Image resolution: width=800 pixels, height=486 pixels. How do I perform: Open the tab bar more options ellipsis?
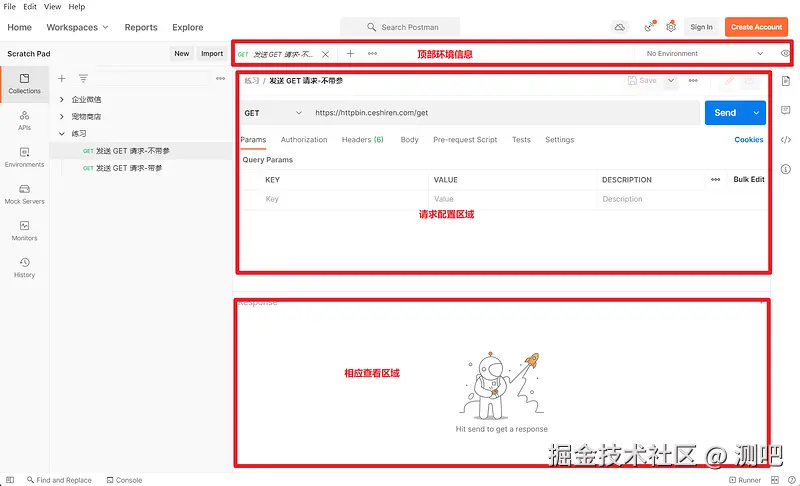(x=372, y=54)
